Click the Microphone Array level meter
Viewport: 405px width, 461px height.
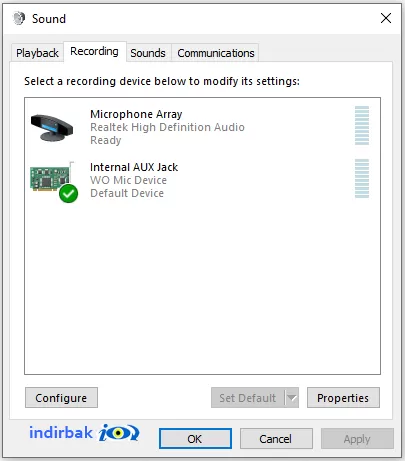(x=362, y=125)
